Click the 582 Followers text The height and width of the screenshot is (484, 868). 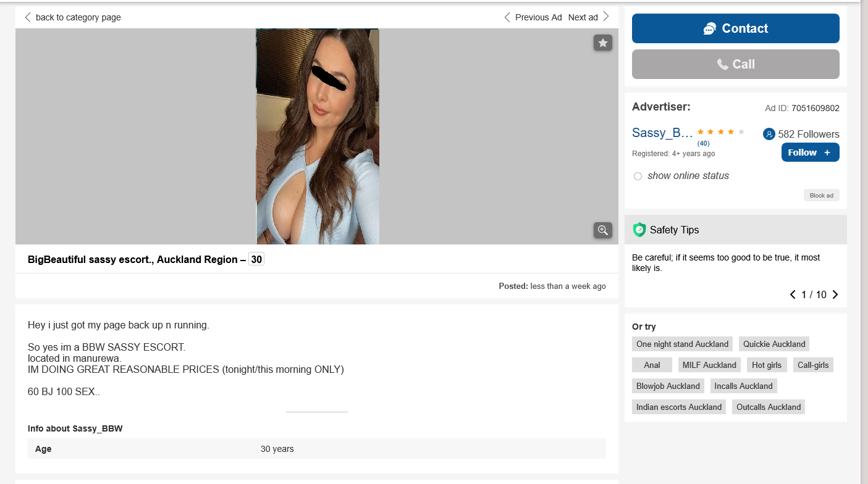tap(809, 134)
